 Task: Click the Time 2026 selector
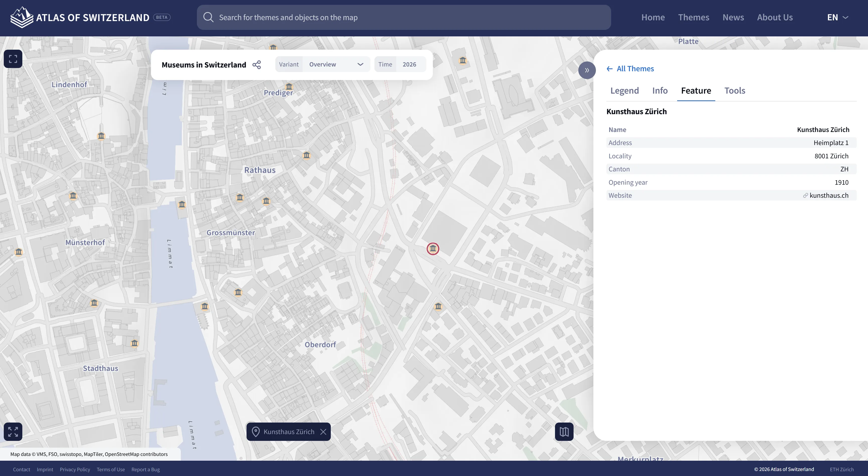(x=400, y=64)
